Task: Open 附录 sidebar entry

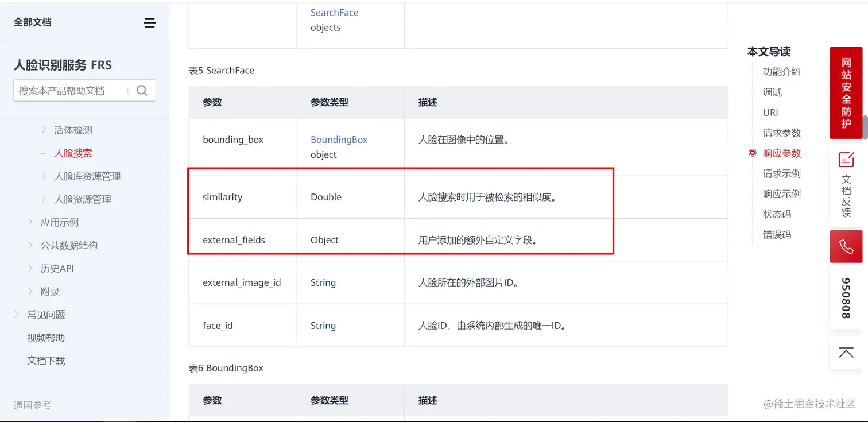Action: pyautogui.click(x=50, y=291)
